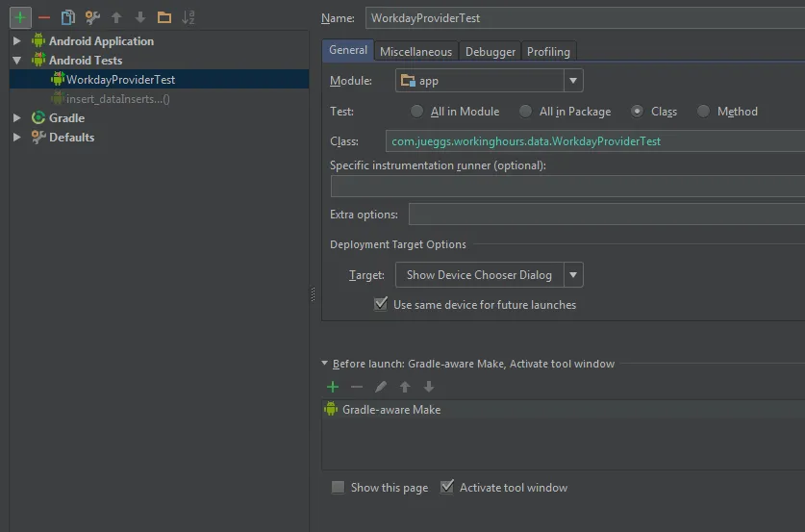Add a before-launch task
Viewport: 805px width, 532px height.
coord(333,387)
